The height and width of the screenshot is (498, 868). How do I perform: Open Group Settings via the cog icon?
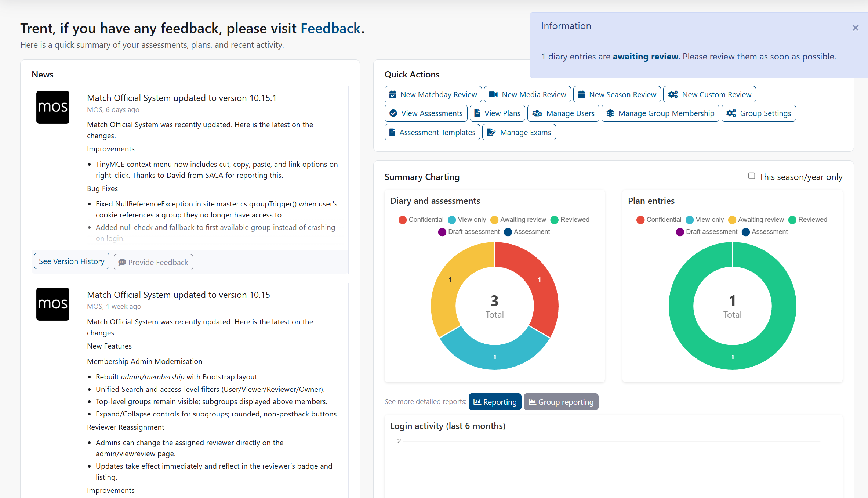point(731,113)
